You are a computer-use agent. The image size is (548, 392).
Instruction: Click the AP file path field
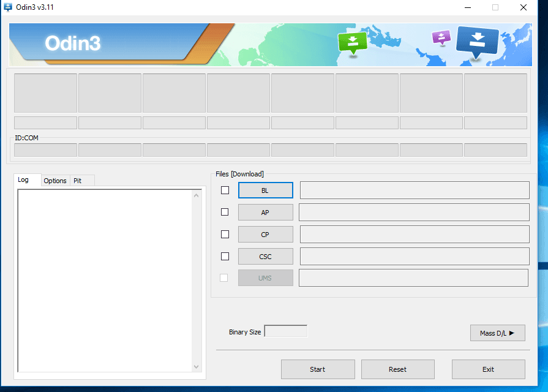coord(414,213)
